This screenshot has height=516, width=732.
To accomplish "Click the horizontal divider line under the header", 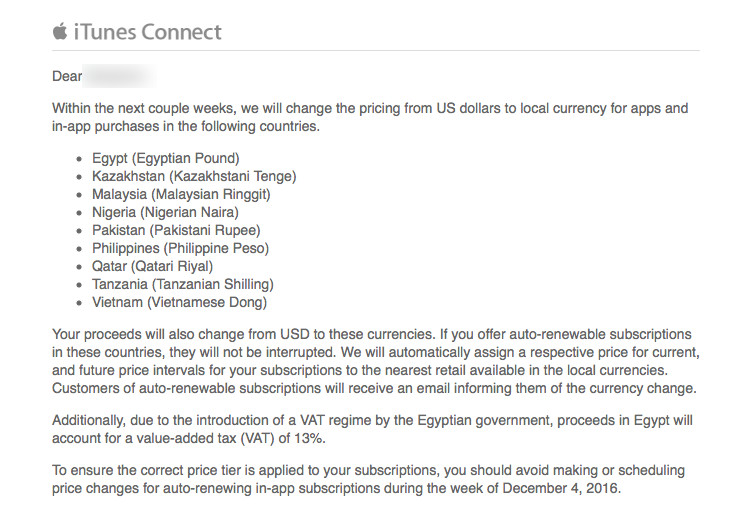I will tap(375, 50).
